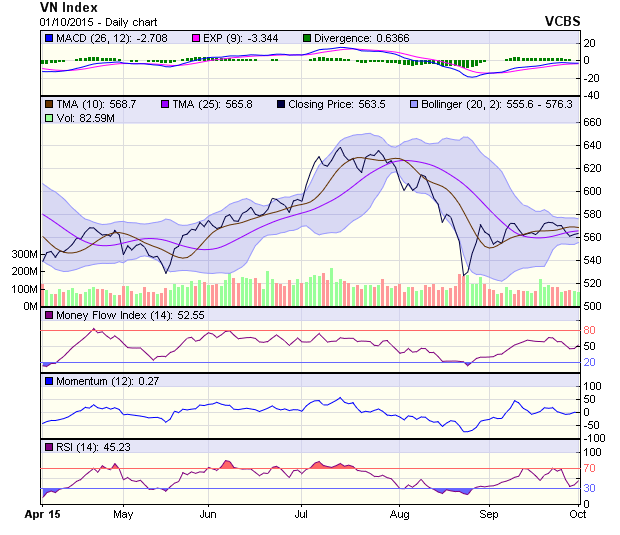Click the Closing Price legend swatch
This screenshot has height=535, width=620.
[x=281, y=103]
